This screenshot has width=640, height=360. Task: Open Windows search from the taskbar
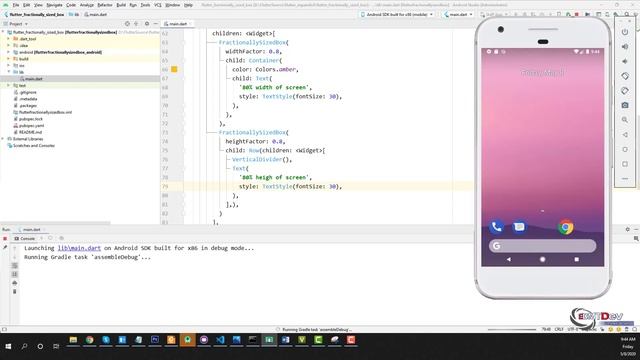pyautogui.click(x=24, y=346)
